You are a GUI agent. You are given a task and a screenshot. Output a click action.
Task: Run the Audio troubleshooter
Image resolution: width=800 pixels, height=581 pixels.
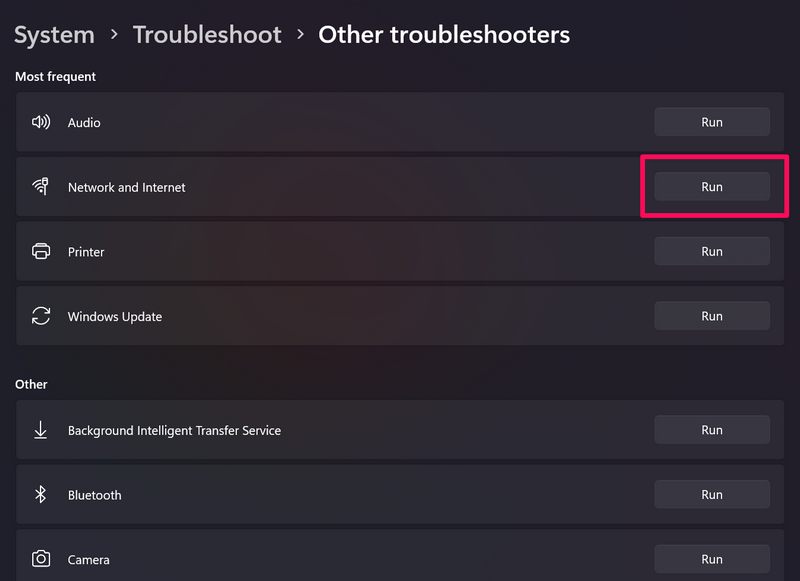tap(712, 121)
